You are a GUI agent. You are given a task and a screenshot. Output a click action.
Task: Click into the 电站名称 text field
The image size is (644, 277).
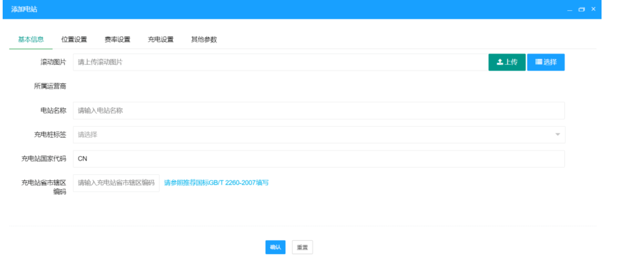[318, 110]
